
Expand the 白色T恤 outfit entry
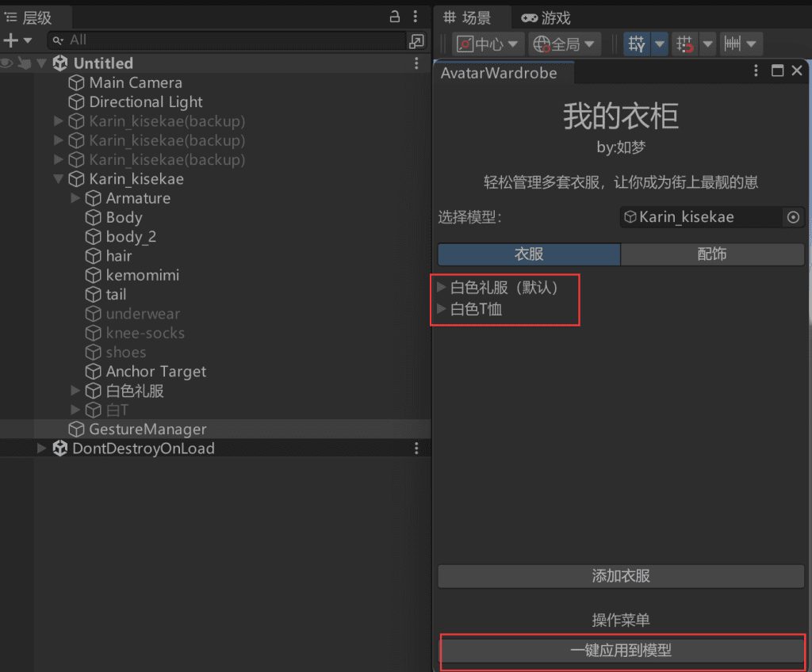click(442, 309)
